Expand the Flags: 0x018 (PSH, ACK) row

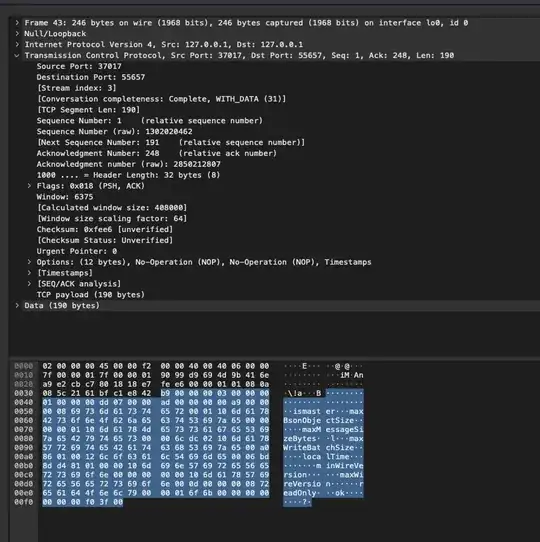(29, 186)
